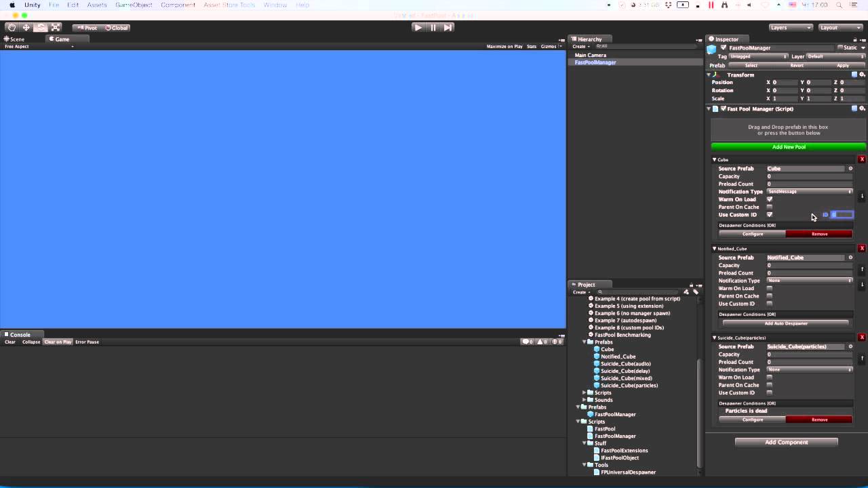Open the GameObject menu
The image size is (868, 488).
coord(134,5)
